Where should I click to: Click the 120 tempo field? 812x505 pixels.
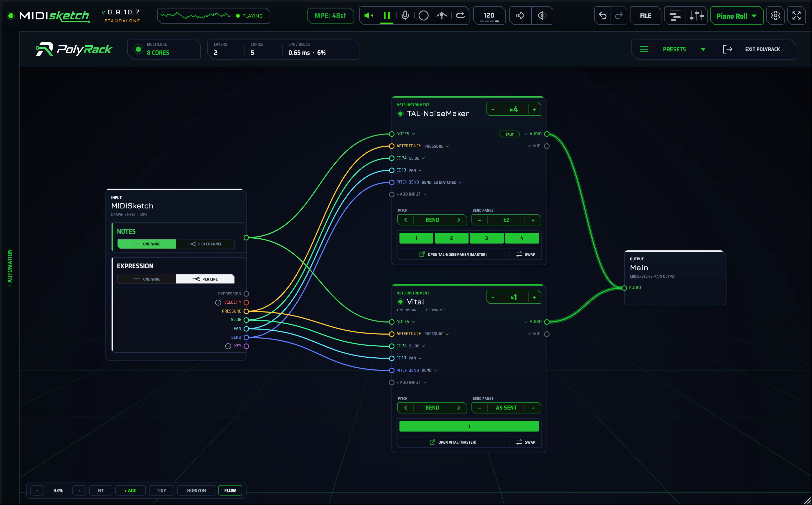click(x=489, y=16)
